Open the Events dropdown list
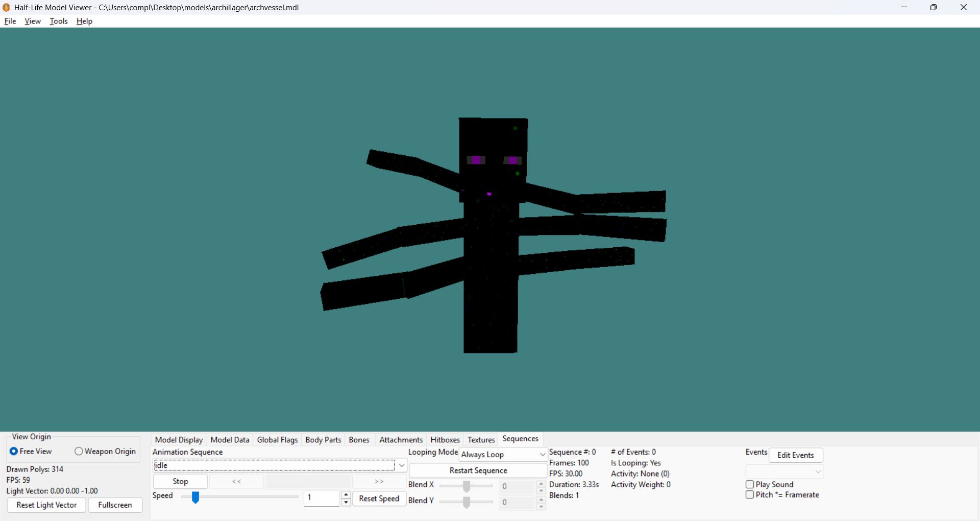 785,471
